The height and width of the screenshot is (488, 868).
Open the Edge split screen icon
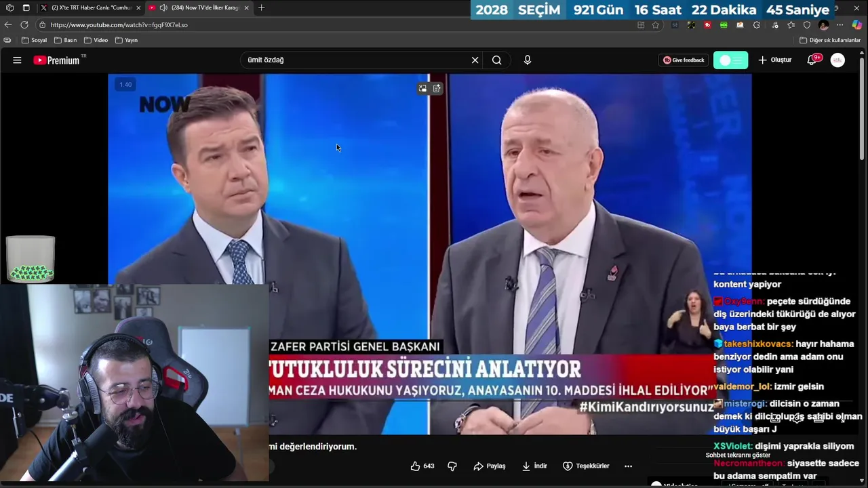click(641, 25)
